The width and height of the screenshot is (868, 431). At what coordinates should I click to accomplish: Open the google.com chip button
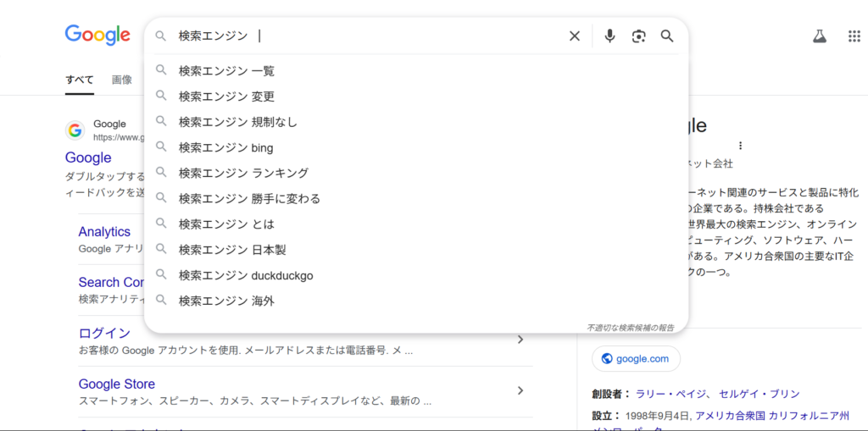(636, 358)
